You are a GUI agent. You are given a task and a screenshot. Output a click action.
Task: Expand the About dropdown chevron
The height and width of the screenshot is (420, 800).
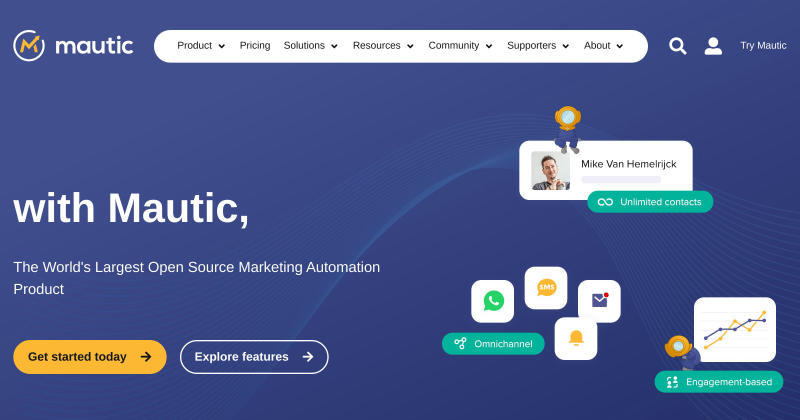[619, 46]
